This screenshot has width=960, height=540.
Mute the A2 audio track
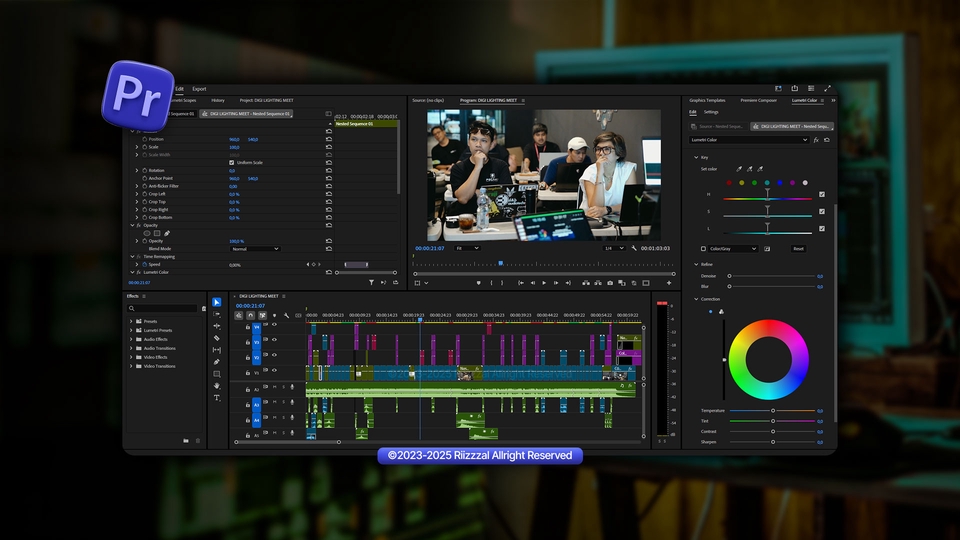[x=274, y=386]
